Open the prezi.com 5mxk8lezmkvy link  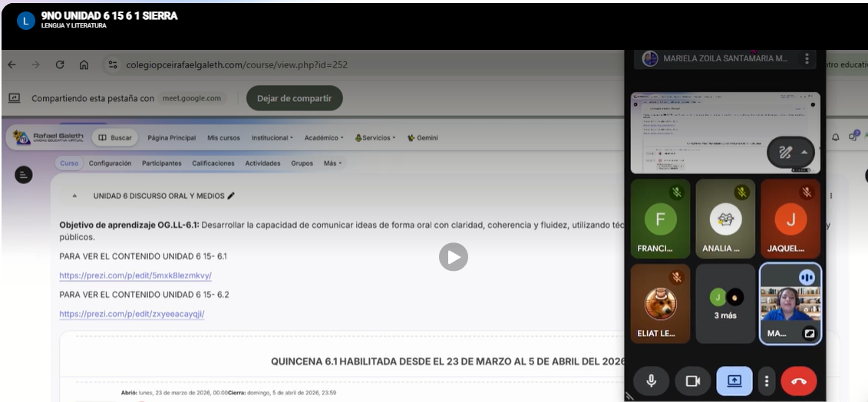pyautogui.click(x=135, y=275)
